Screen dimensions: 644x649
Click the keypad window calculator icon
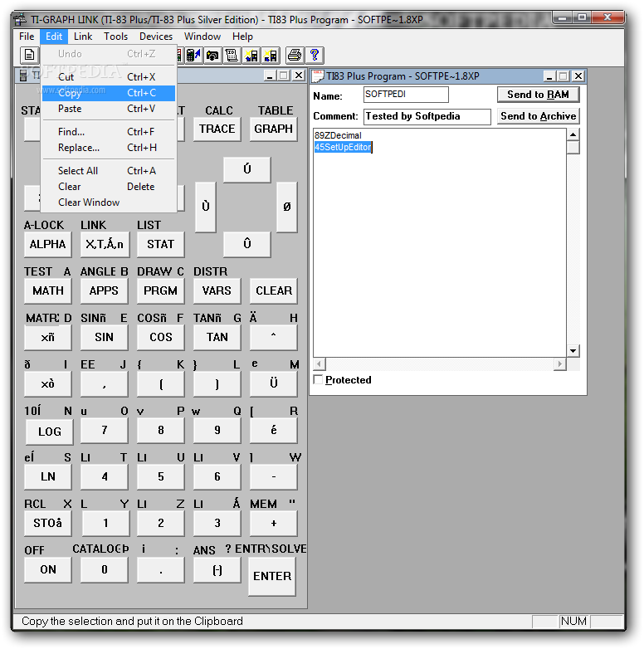tap(24, 76)
